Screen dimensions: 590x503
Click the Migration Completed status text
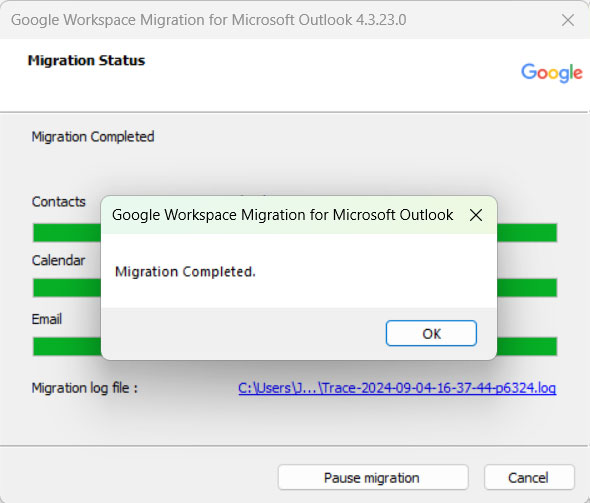point(93,137)
